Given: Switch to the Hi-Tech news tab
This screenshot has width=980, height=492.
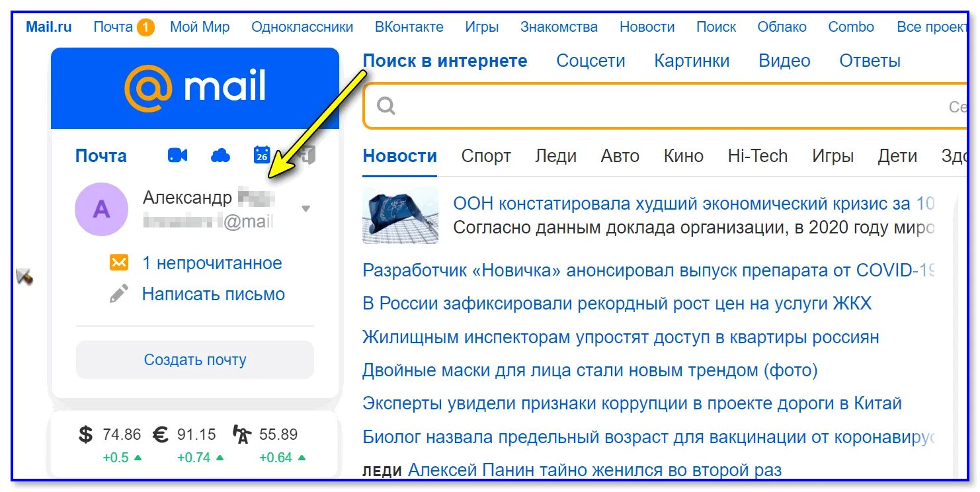Looking at the screenshot, I should coord(758,156).
